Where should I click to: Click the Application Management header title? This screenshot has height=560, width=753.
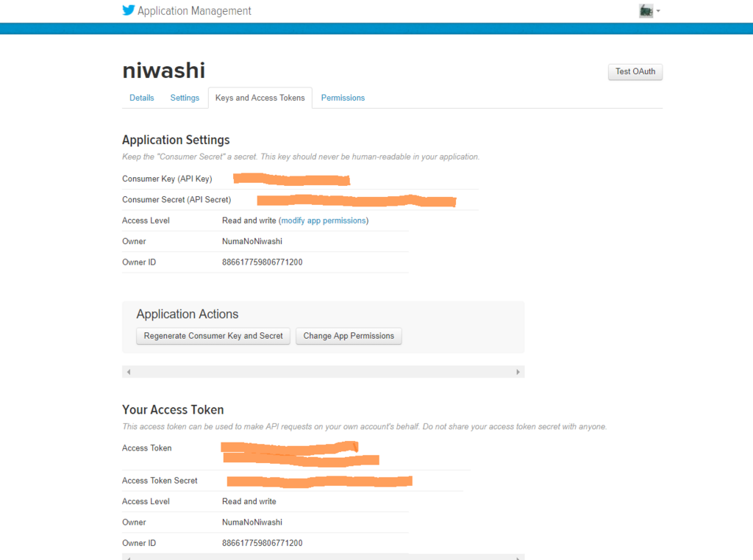194,11
